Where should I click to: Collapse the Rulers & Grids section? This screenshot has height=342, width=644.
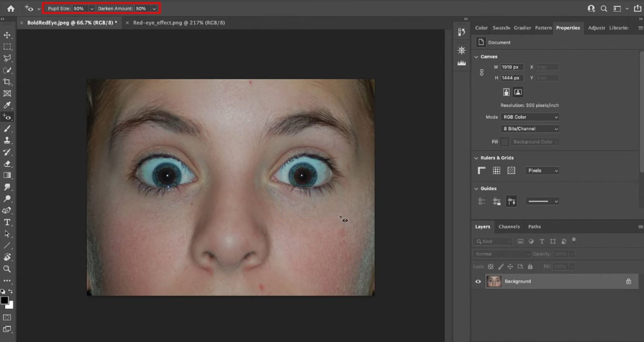click(476, 158)
